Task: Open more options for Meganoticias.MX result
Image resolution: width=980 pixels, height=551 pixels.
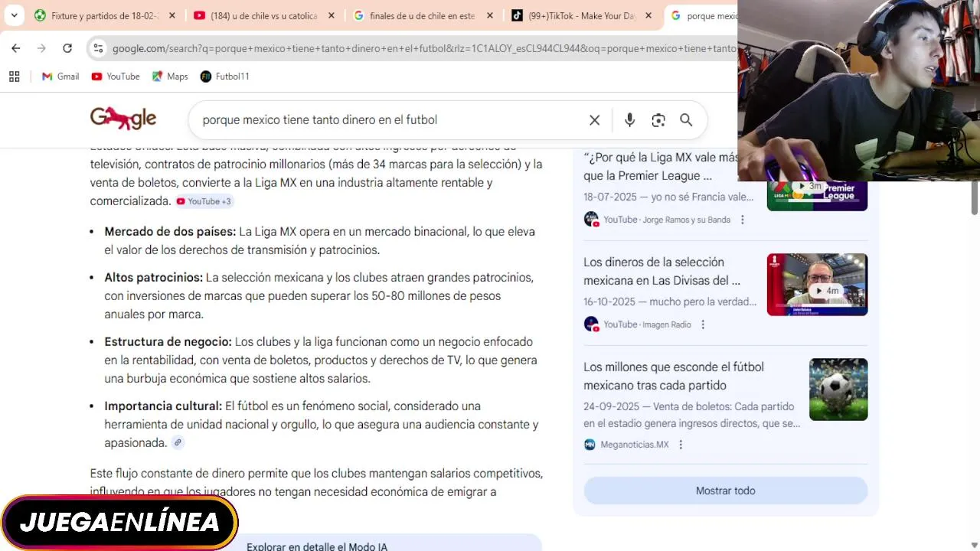Action: pos(681,445)
